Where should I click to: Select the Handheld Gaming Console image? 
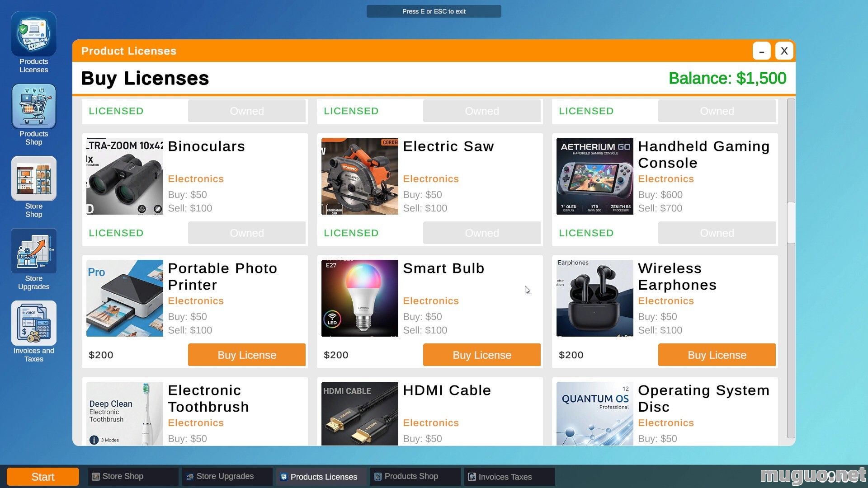[595, 176]
